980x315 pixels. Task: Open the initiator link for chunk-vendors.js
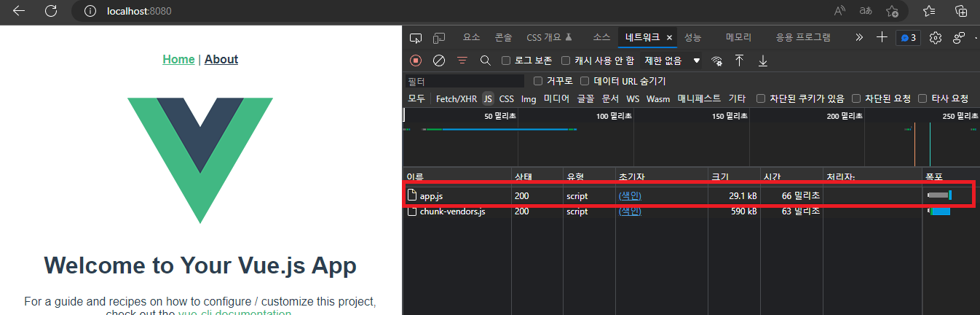point(630,211)
